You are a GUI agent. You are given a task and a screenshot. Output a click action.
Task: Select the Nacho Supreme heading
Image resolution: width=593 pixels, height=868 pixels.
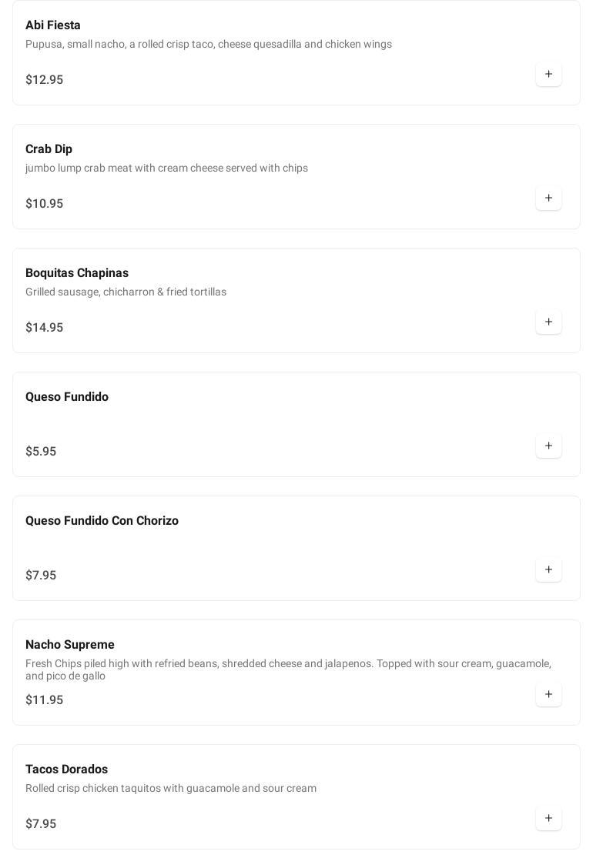point(70,645)
